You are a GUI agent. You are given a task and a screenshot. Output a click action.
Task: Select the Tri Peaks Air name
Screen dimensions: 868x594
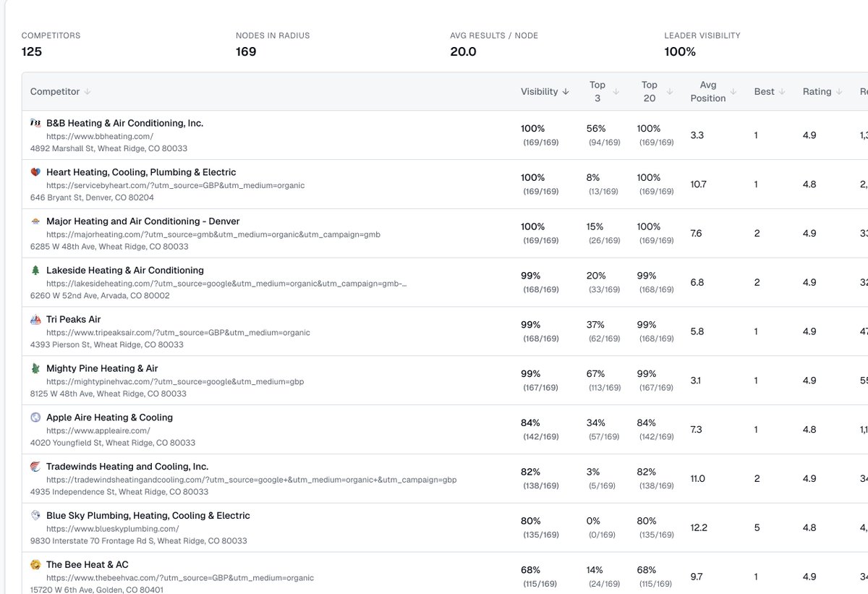[x=74, y=319]
